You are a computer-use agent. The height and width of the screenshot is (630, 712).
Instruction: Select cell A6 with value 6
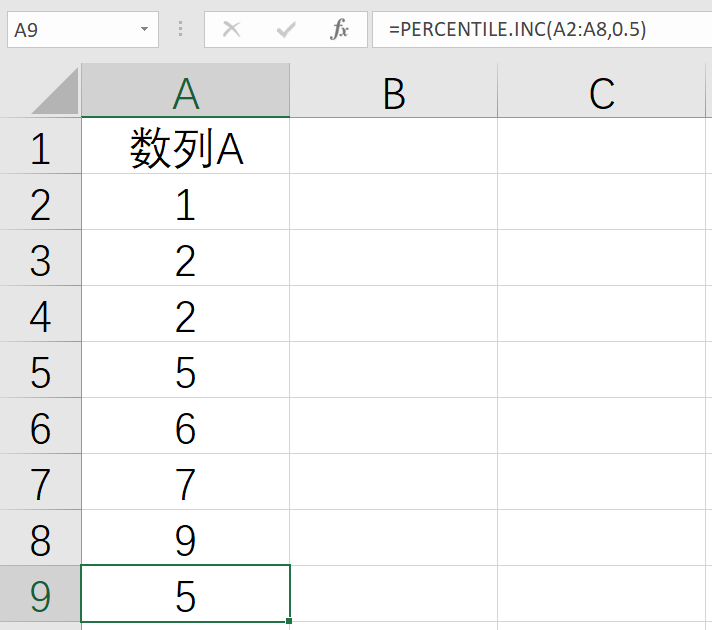tap(185, 429)
